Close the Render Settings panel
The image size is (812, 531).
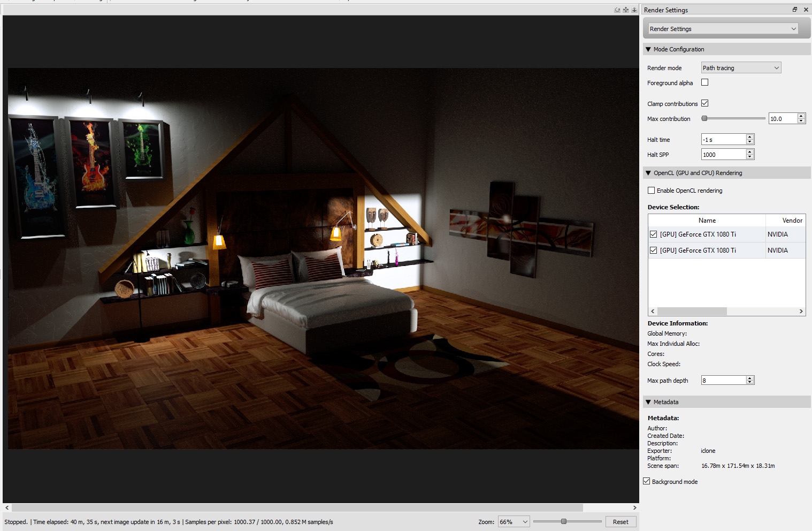click(806, 10)
